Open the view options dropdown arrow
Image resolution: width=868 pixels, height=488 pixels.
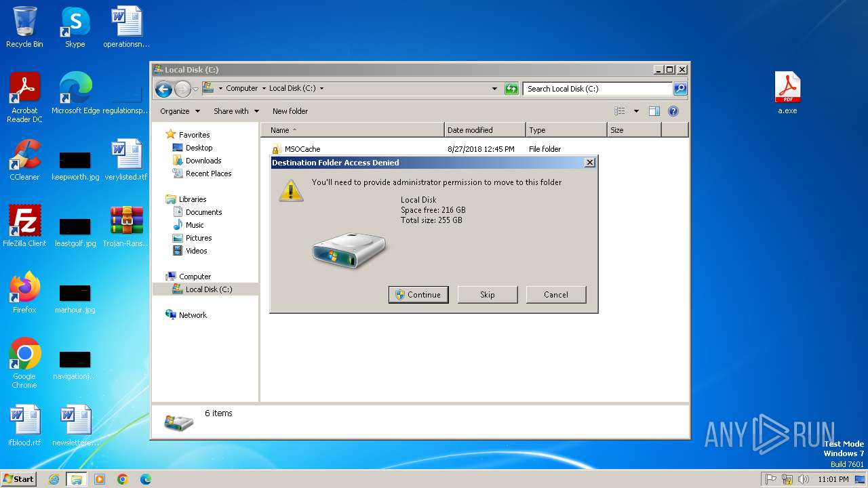click(636, 111)
